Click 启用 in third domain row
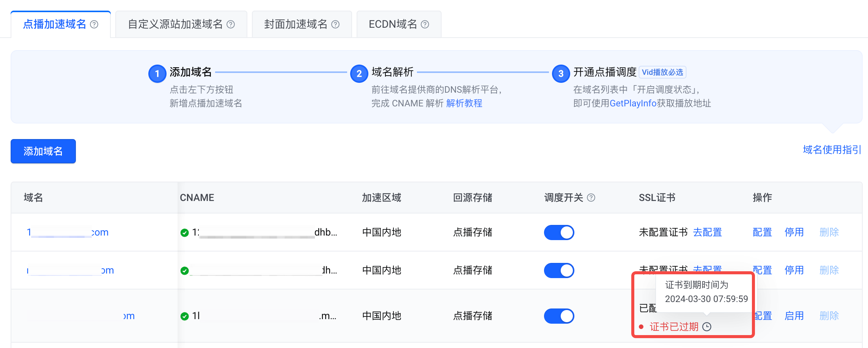This screenshot has height=348, width=868. coord(794,316)
